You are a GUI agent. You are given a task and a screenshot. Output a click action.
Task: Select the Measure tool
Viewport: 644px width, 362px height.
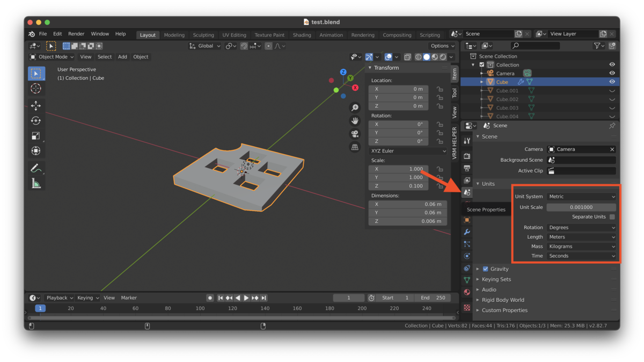click(x=36, y=184)
